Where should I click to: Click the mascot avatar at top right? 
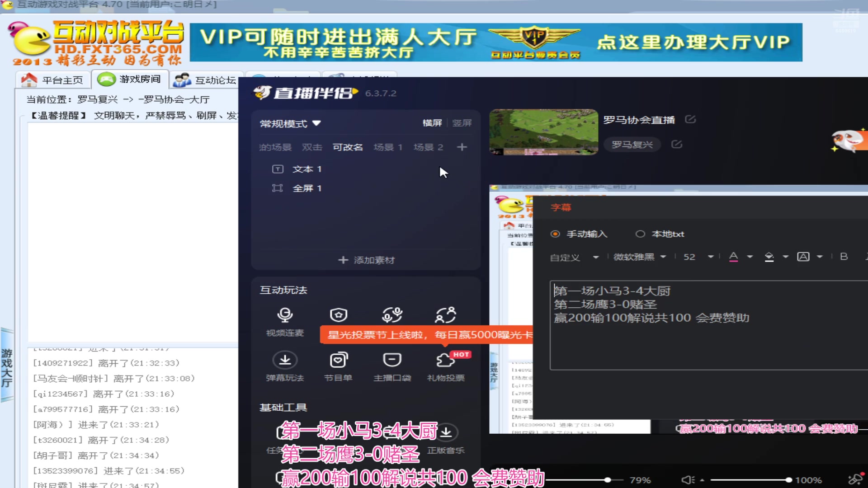click(848, 141)
